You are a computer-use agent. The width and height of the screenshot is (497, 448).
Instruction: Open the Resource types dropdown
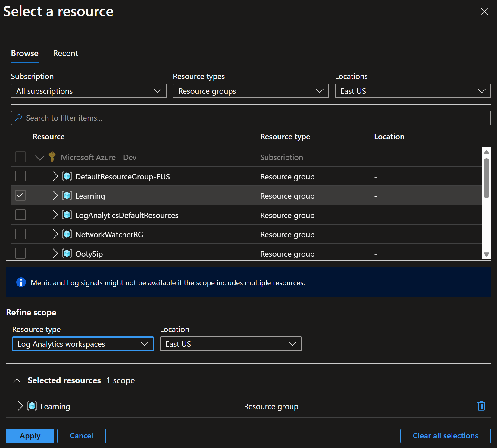coord(251,91)
